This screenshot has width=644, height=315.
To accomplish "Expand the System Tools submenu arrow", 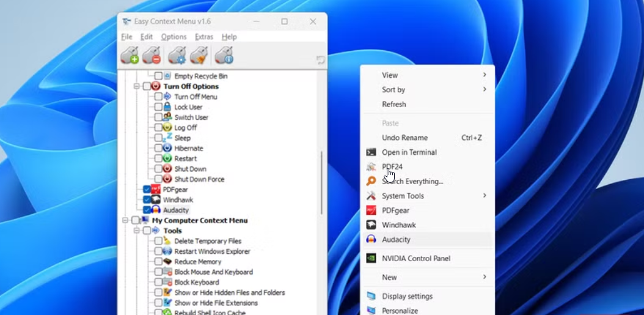I will tap(485, 196).
